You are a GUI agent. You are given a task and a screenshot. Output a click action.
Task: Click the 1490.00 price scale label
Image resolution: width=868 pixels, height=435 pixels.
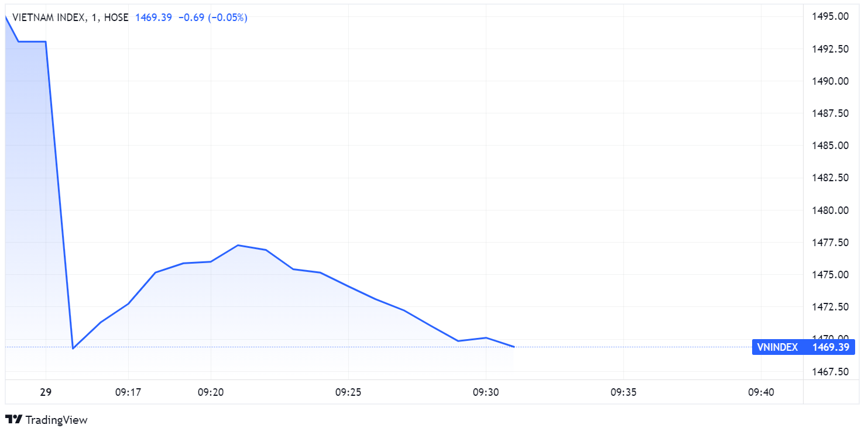coord(829,81)
